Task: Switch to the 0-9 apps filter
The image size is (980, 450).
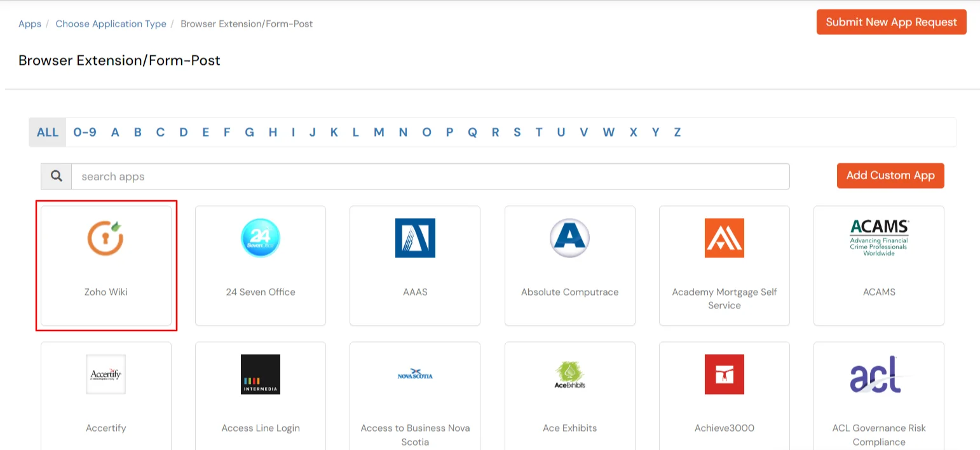Action: coord(85,132)
